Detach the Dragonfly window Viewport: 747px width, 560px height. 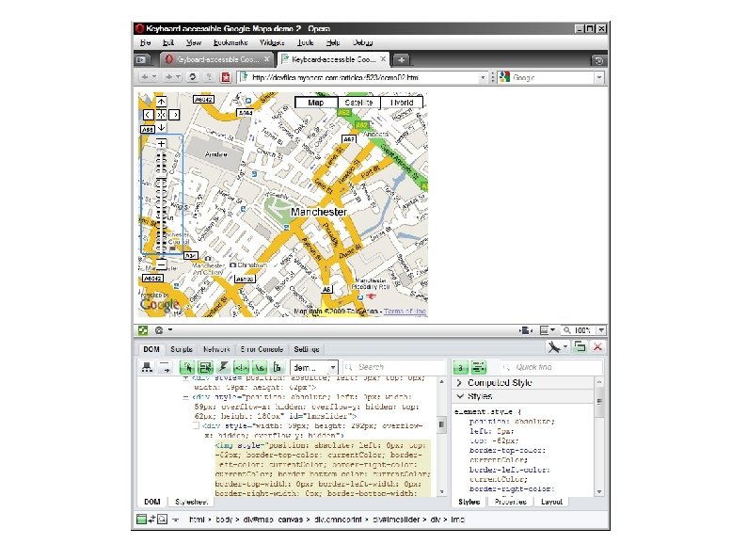[580, 346]
